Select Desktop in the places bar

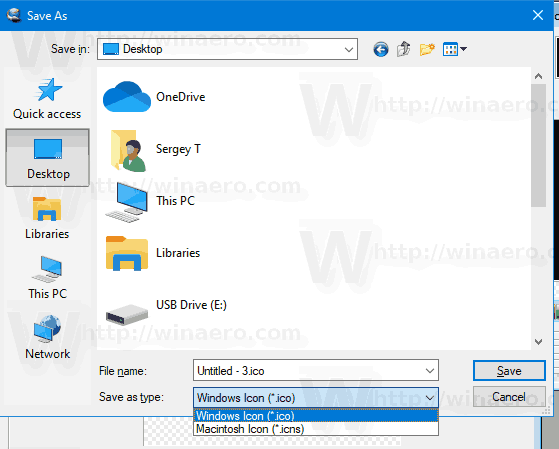(x=47, y=158)
